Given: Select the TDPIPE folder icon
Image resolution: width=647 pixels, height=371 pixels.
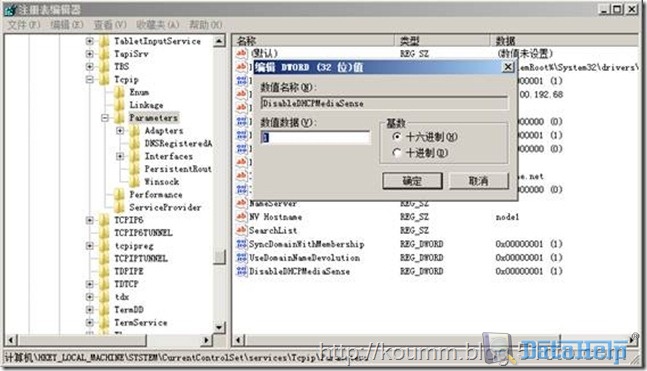Looking at the screenshot, I should click(x=104, y=272).
